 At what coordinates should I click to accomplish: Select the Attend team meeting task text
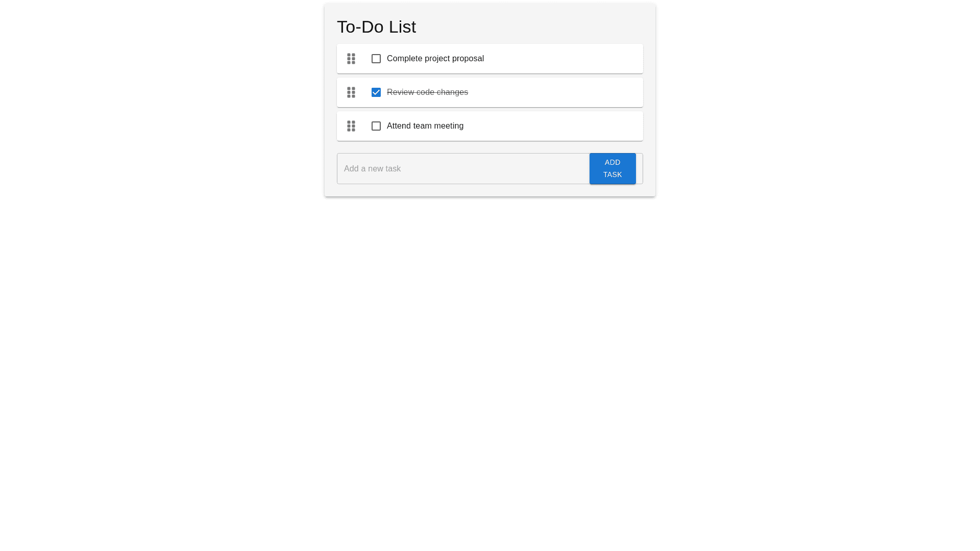coord(425,126)
